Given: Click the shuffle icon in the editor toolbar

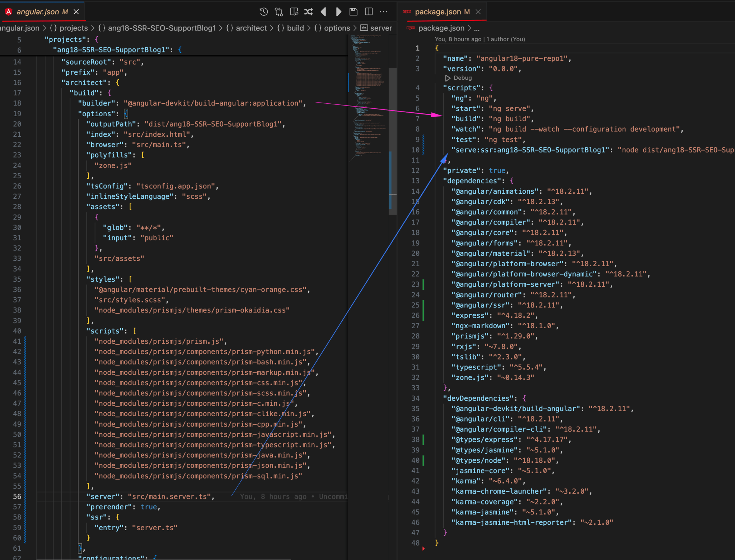Looking at the screenshot, I should 309,11.
